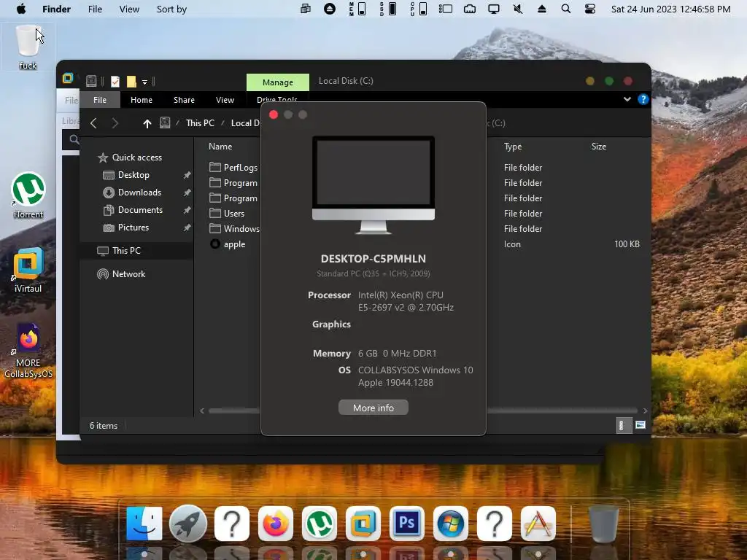
Task: Click the properties checkmark icon in title bar
Action: 115,82
